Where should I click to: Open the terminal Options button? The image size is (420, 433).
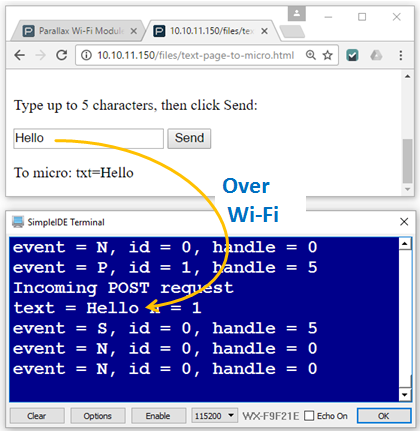[x=98, y=416]
